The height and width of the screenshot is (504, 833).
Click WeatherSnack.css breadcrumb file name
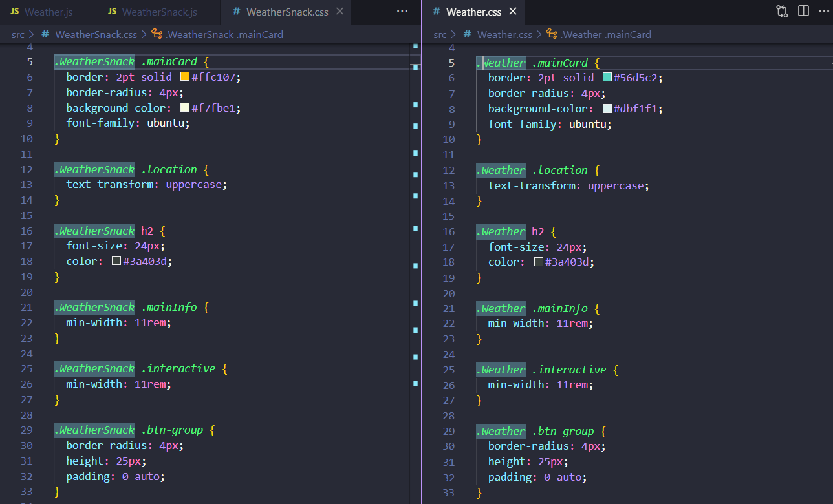point(96,34)
